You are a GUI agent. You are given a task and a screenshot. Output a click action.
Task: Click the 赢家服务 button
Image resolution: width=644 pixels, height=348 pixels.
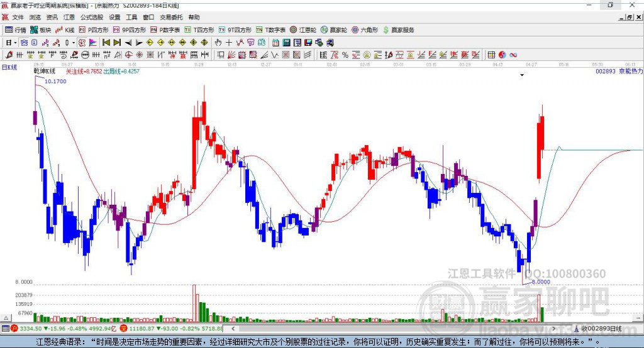point(398,30)
